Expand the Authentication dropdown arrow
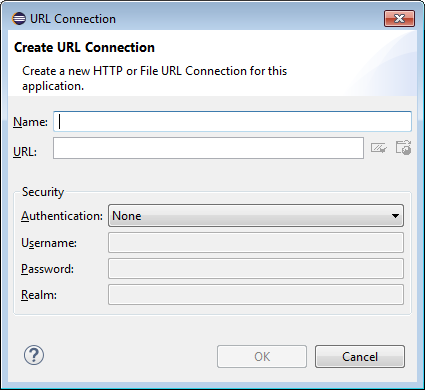The height and width of the screenshot is (390, 425). coord(395,216)
